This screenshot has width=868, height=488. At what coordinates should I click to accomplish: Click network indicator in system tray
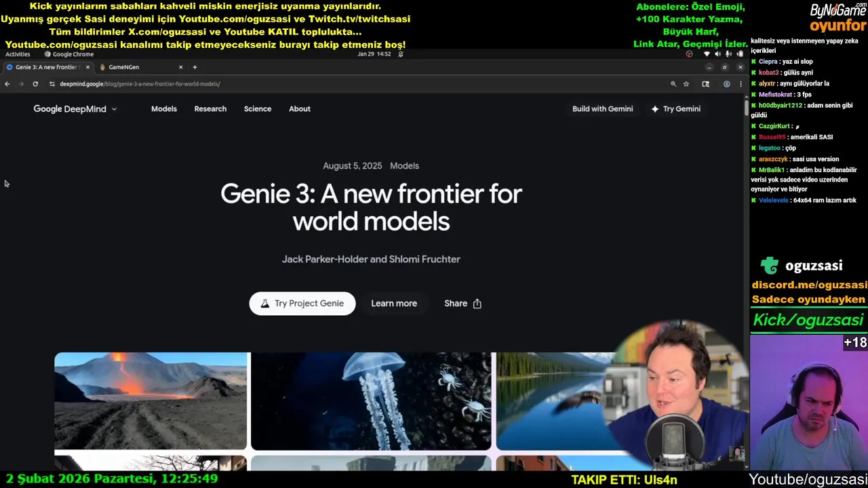(707, 54)
